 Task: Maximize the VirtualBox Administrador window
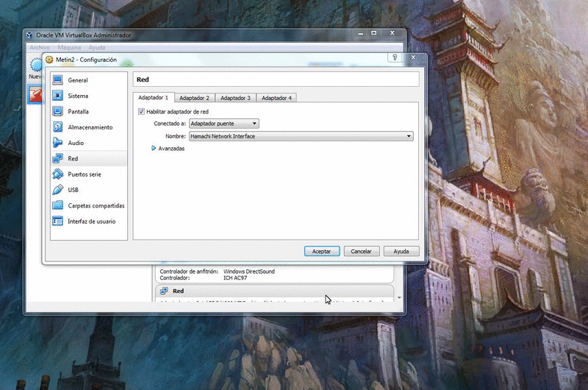pos(374,33)
